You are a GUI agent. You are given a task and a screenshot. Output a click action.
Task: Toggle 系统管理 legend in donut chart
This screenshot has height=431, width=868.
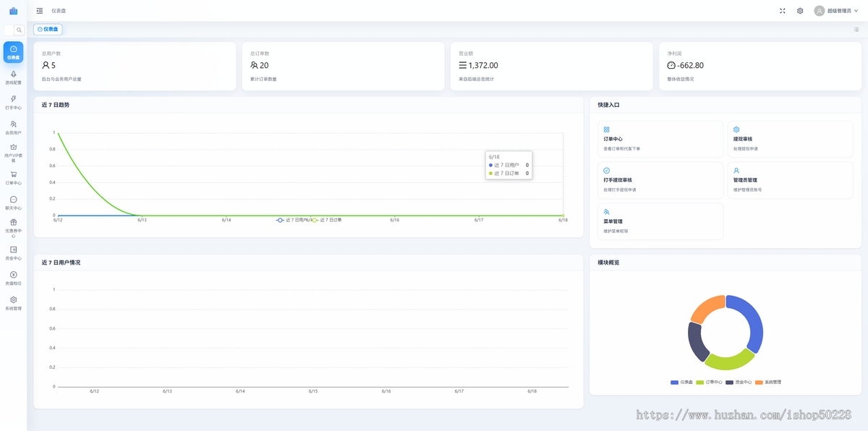click(x=768, y=382)
